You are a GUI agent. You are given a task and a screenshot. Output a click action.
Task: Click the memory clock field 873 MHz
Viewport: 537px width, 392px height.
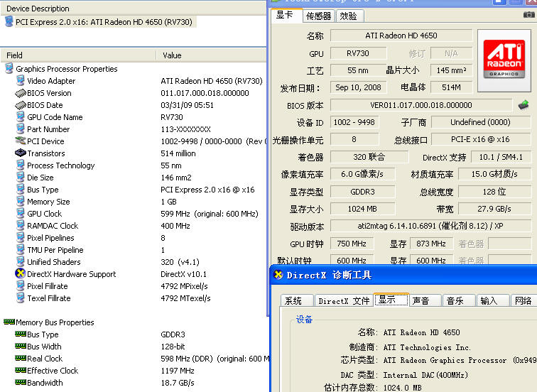[x=431, y=244]
